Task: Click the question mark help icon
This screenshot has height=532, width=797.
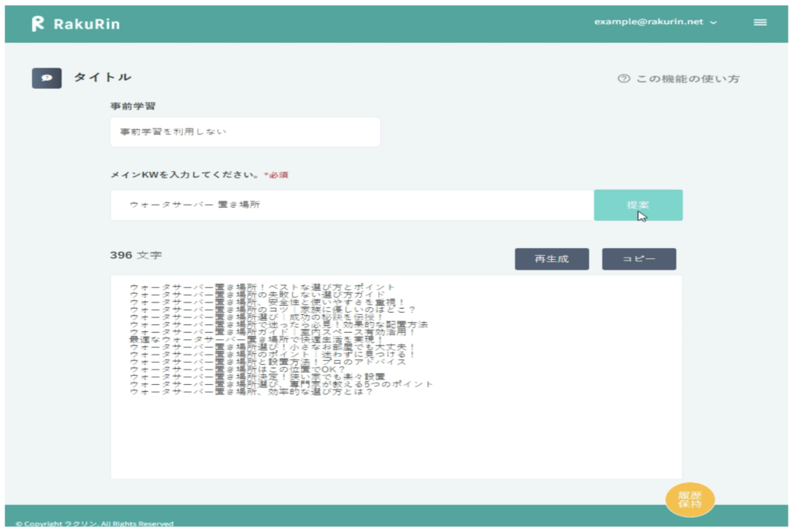Action: (623, 79)
